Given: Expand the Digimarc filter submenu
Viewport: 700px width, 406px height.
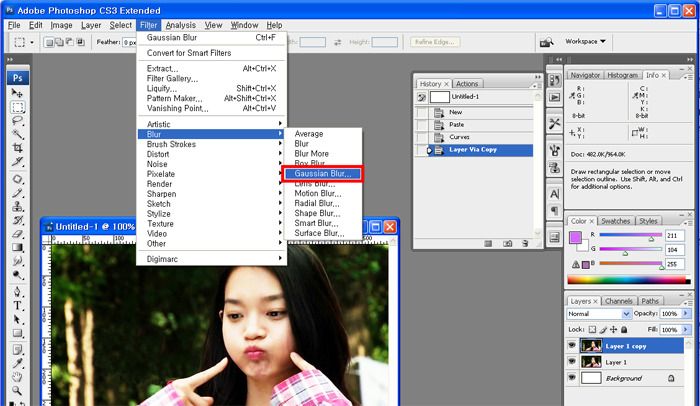Looking at the screenshot, I should 212,259.
